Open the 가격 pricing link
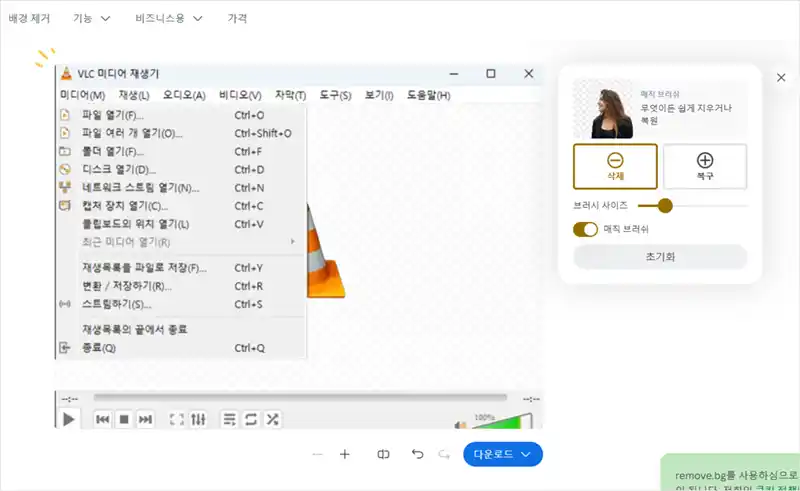 (237, 18)
